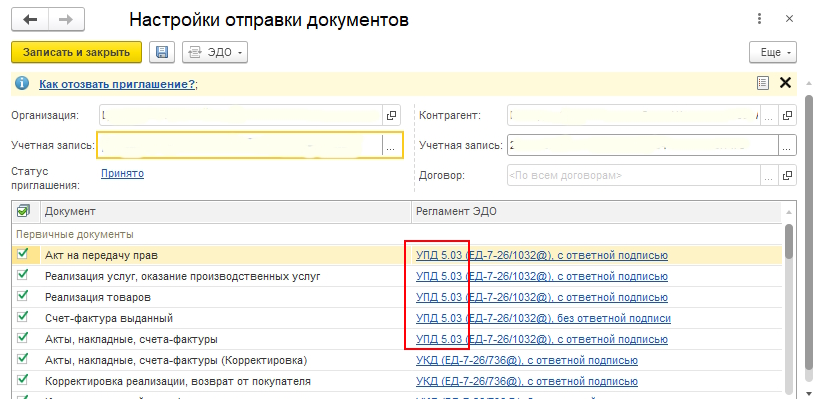Click the left Учетная запись field

pyautogui.click(x=240, y=146)
